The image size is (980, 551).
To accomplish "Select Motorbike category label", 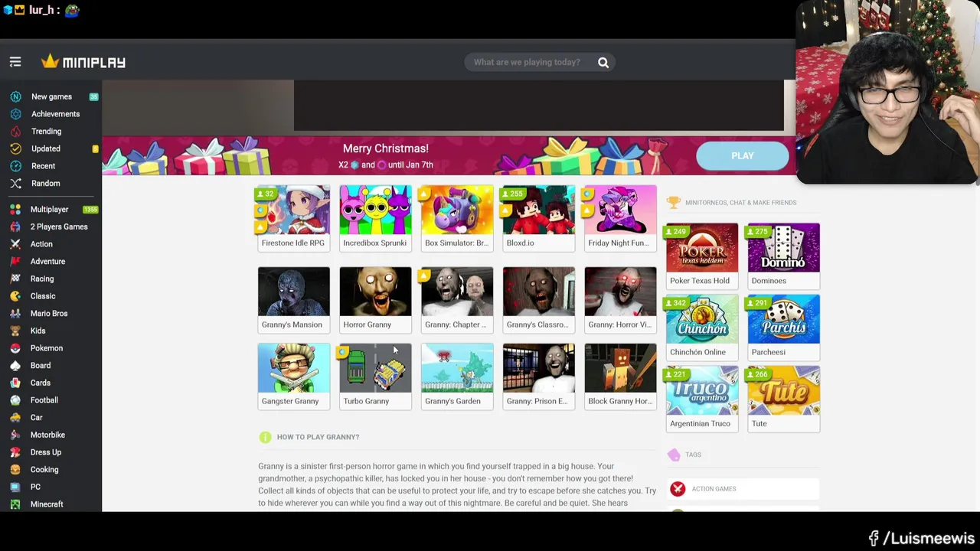I will point(47,435).
